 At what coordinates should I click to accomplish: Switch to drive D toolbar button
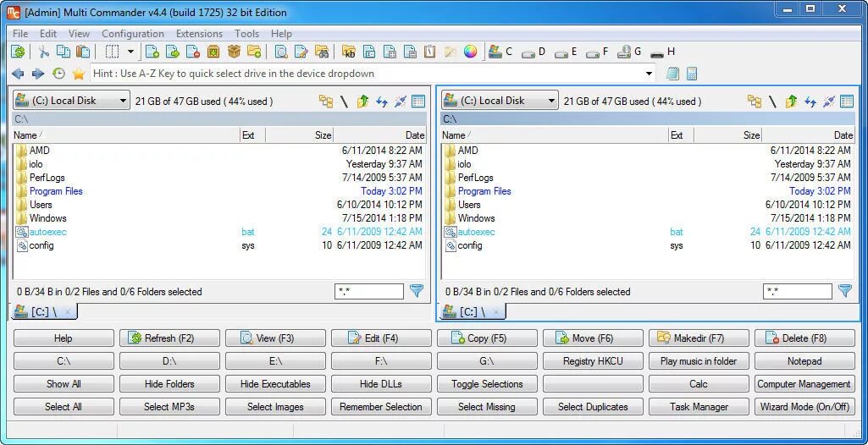(534, 52)
